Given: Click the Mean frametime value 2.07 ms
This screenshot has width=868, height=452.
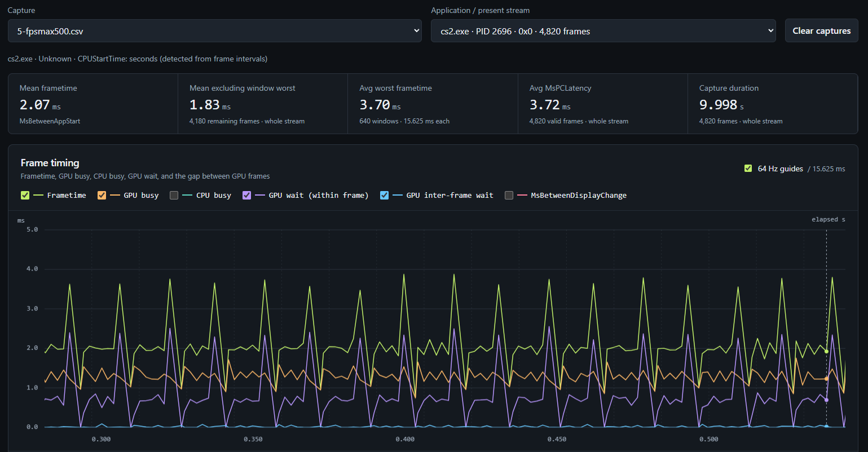Looking at the screenshot, I should (x=40, y=105).
